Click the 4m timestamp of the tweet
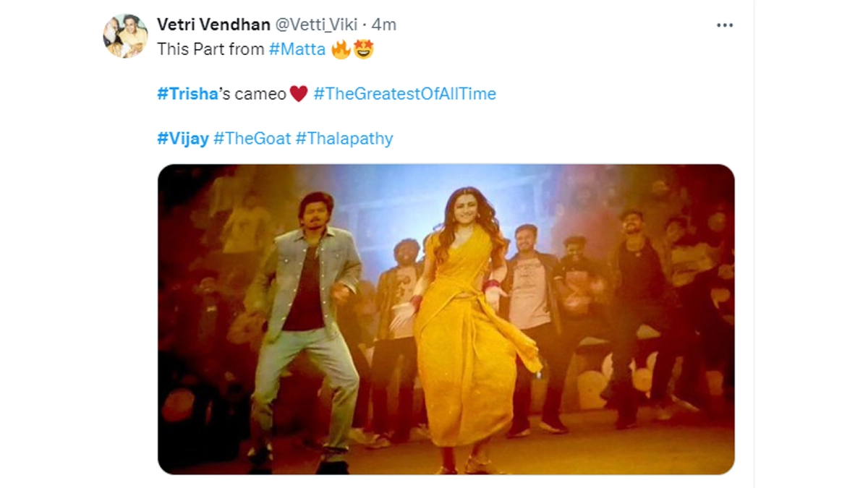The height and width of the screenshot is (488, 868). pos(384,24)
